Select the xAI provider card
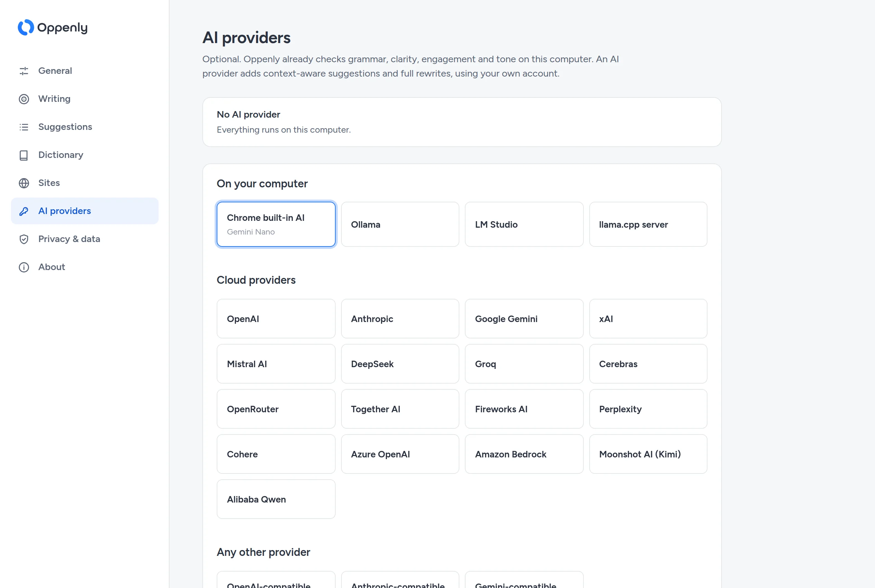 pos(648,319)
